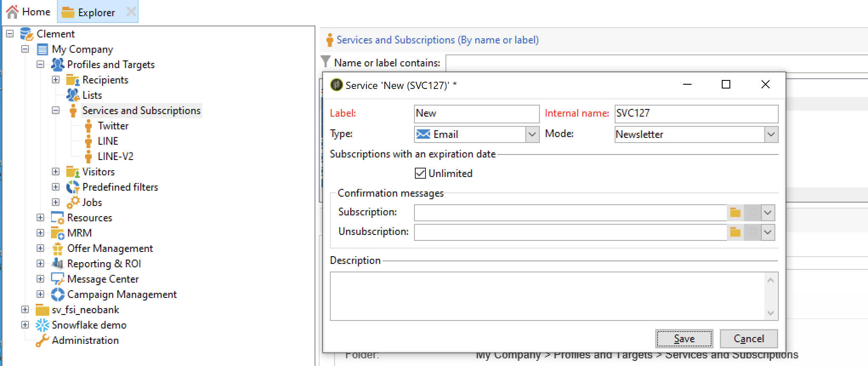Click the Jobs gears icon
The image size is (868, 366).
click(x=73, y=203)
